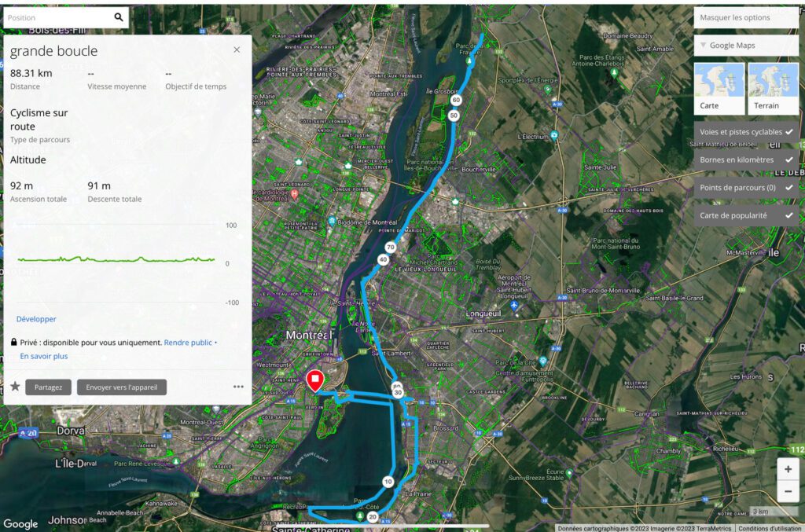Click the Rendre public link
The image size is (805, 532).
pyautogui.click(x=188, y=342)
